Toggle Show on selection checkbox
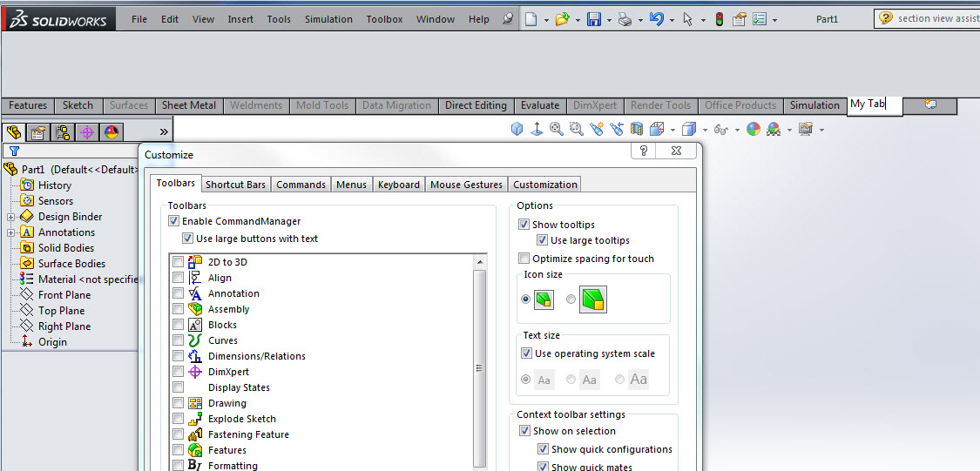This screenshot has width=980, height=471. [524, 431]
